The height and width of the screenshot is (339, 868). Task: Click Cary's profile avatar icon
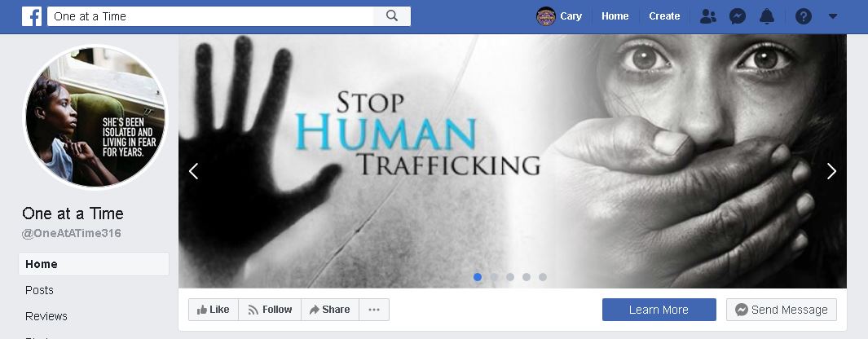(x=546, y=16)
